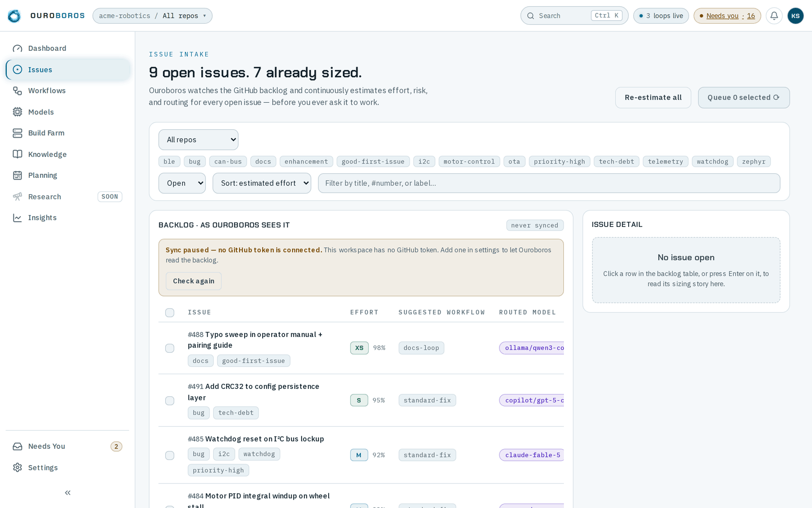The height and width of the screenshot is (508, 812).
Task: Click the Re-estimate all button
Action: [653, 98]
